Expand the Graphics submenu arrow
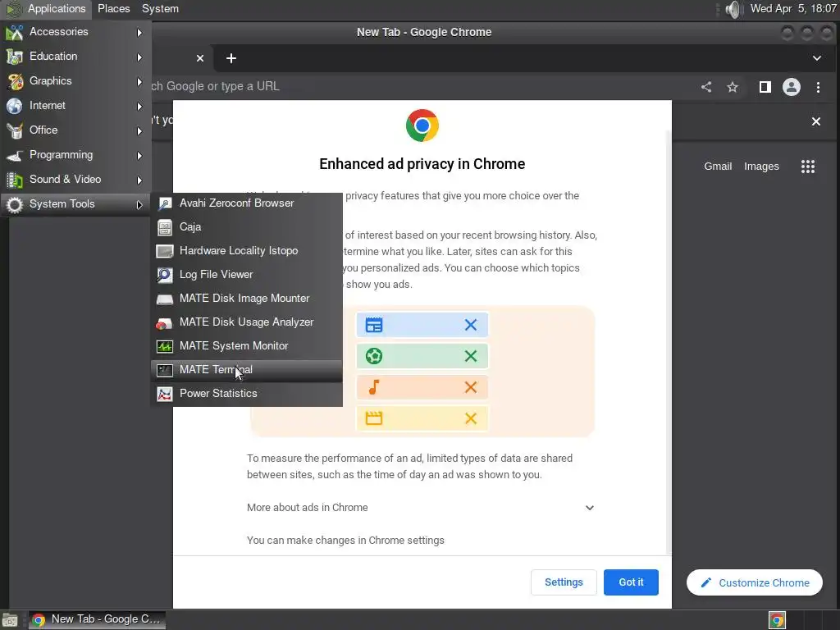The image size is (840, 630). (x=139, y=81)
